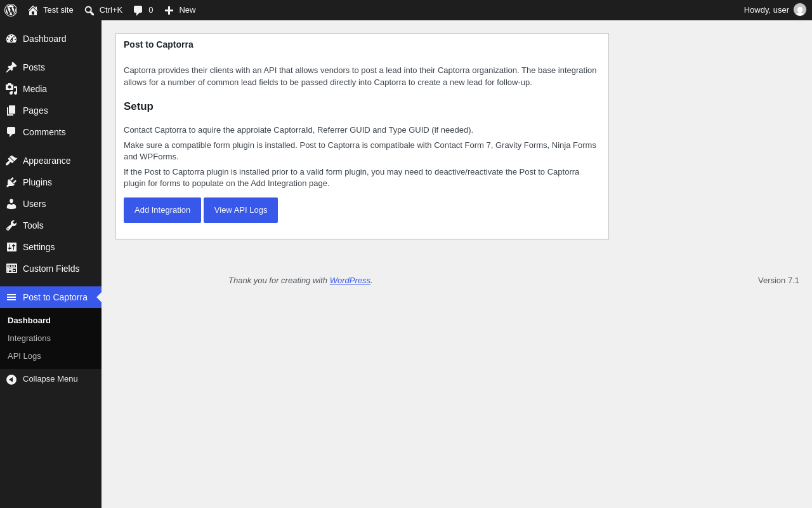Open the Media library menu
The image size is (812, 508).
pos(51,89)
